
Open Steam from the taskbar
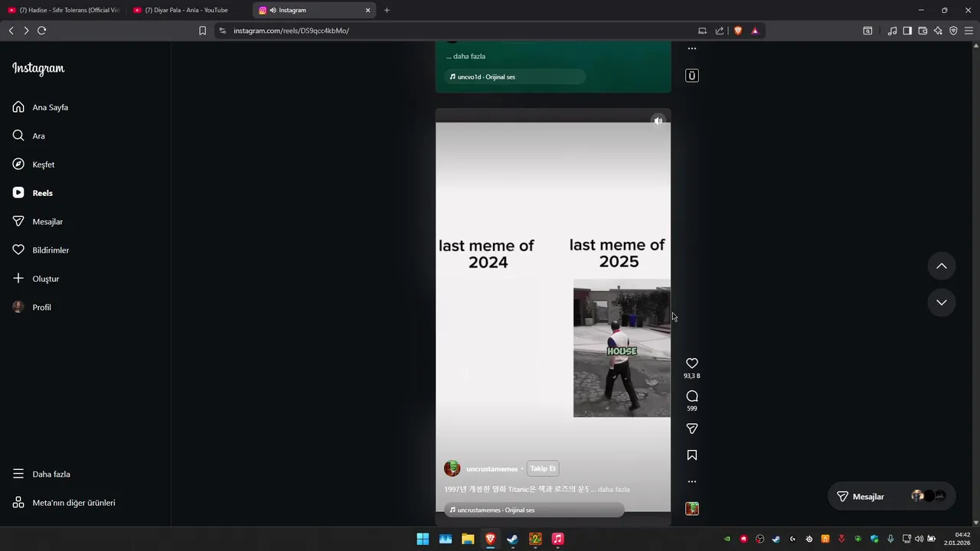pos(513,539)
